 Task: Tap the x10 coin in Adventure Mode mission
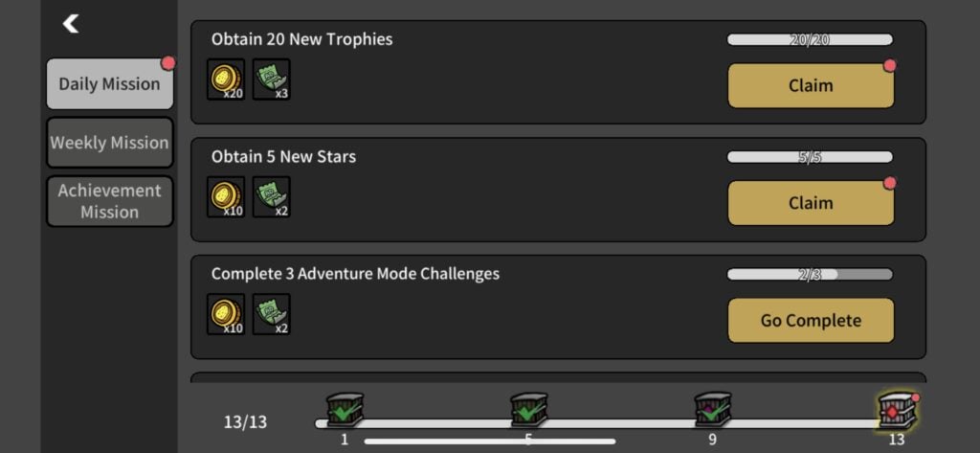pyautogui.click(x=226, y=314)
